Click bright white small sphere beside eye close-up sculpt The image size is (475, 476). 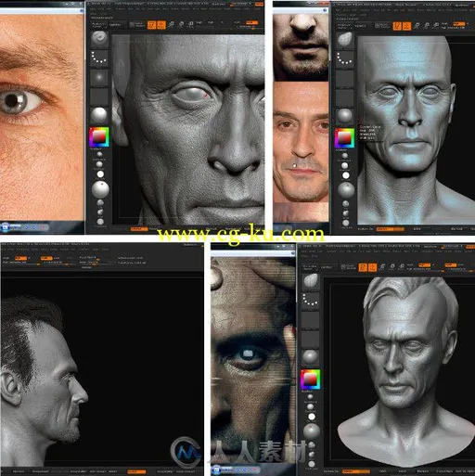click(x=100, y=174)
